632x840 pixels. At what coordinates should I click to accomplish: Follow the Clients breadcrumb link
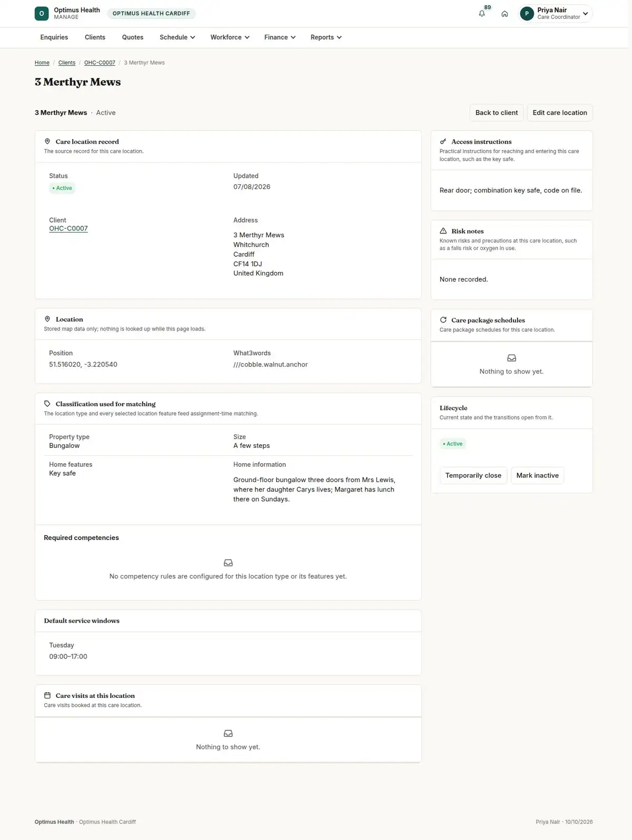(67, 63)
